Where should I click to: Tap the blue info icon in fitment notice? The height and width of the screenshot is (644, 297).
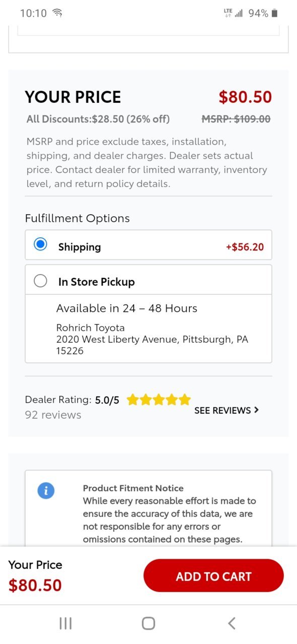tap(46, 490)
